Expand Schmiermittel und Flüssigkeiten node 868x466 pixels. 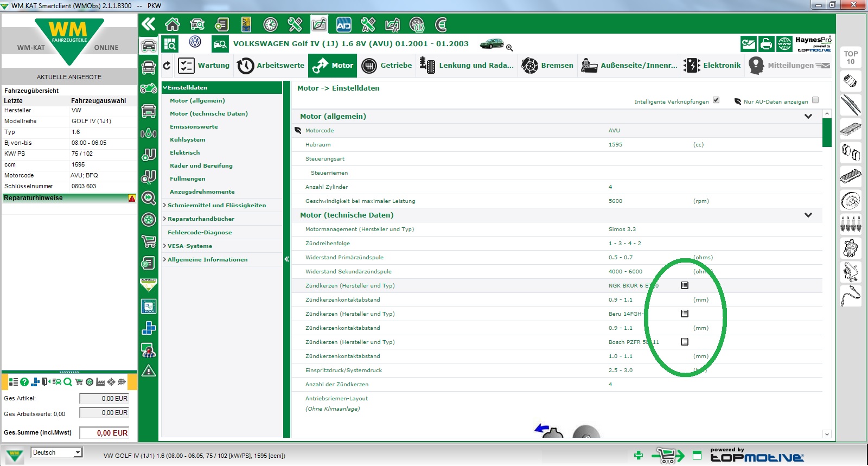[165, 205]
